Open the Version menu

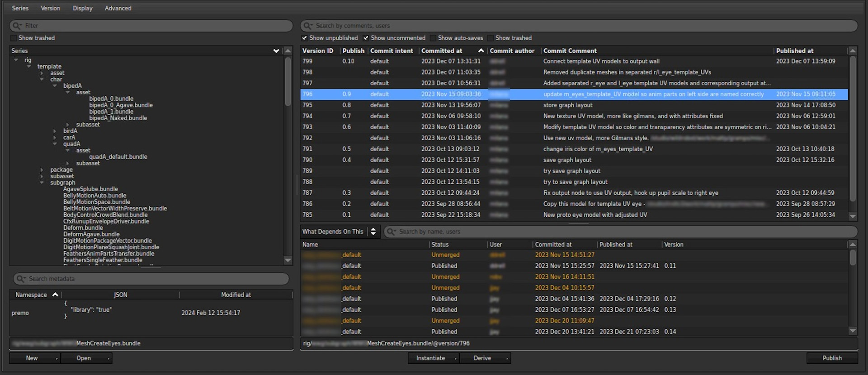[x=50, y=8]
